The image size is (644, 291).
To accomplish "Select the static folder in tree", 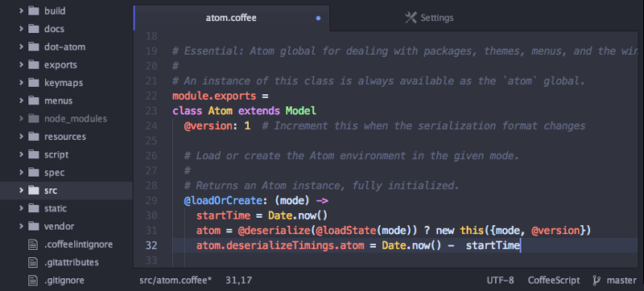I will (x=66, y=209).
